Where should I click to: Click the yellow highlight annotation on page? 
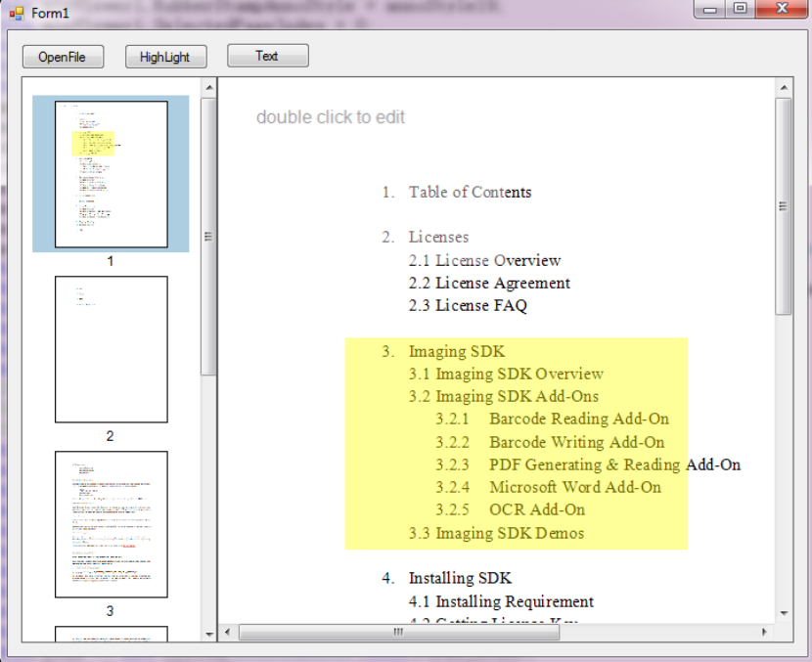516,444
